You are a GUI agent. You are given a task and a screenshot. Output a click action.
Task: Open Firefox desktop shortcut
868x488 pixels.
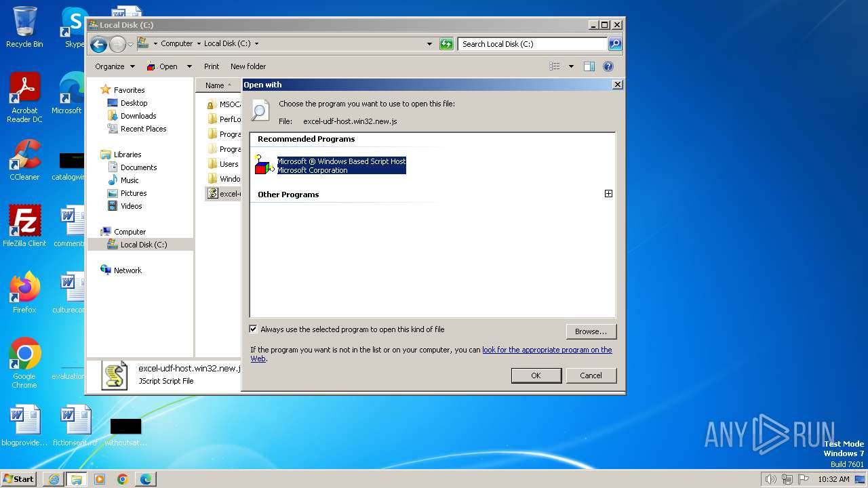tap(24, 293)
